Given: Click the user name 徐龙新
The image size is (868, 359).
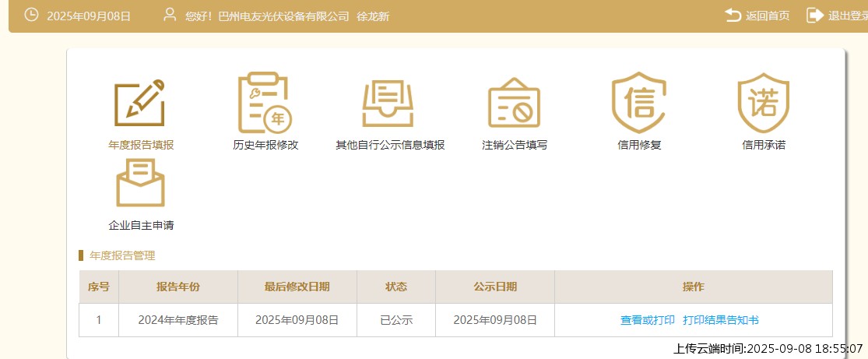Looking at the screenshot, I should pyautogui.click(x=373, y=16).
